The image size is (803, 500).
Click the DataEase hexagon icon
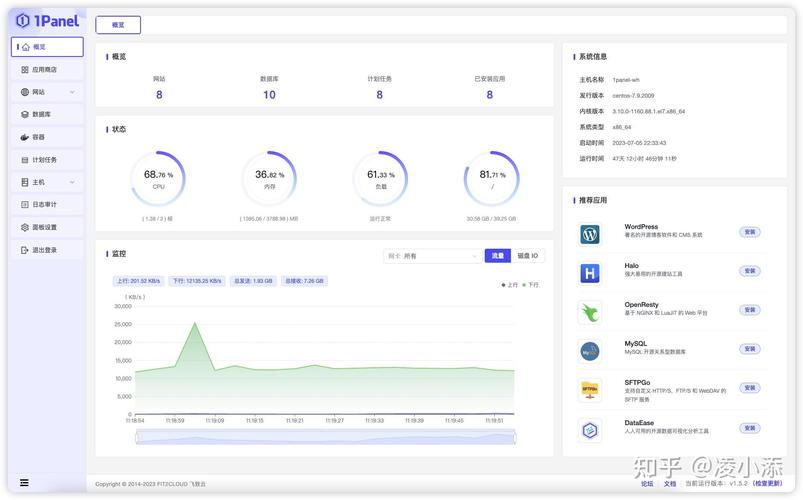pyautogui.click(x=589, y=430)
